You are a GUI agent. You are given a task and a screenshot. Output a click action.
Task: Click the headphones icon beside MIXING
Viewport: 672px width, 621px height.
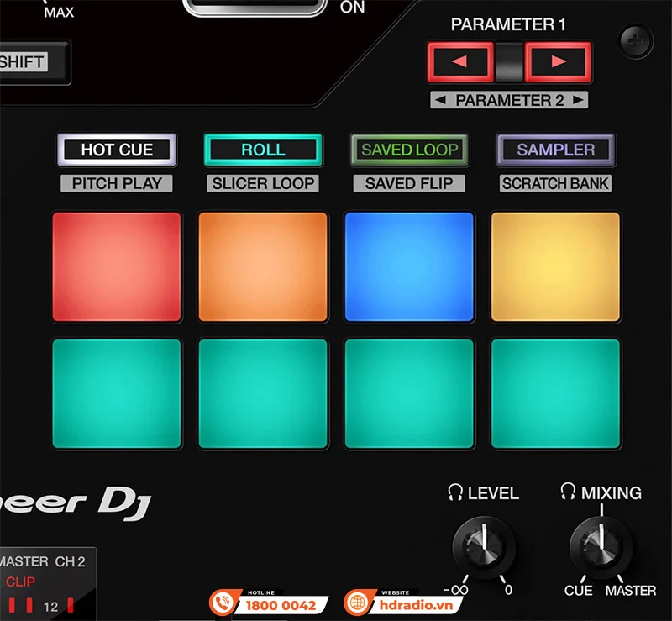pyautogui.click(x=568, y=492)
